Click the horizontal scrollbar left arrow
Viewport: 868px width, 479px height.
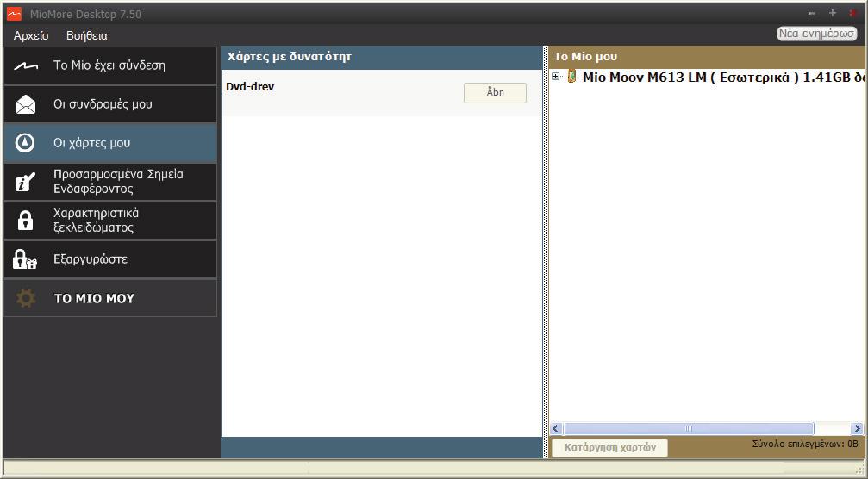click(x=556, y=428)
